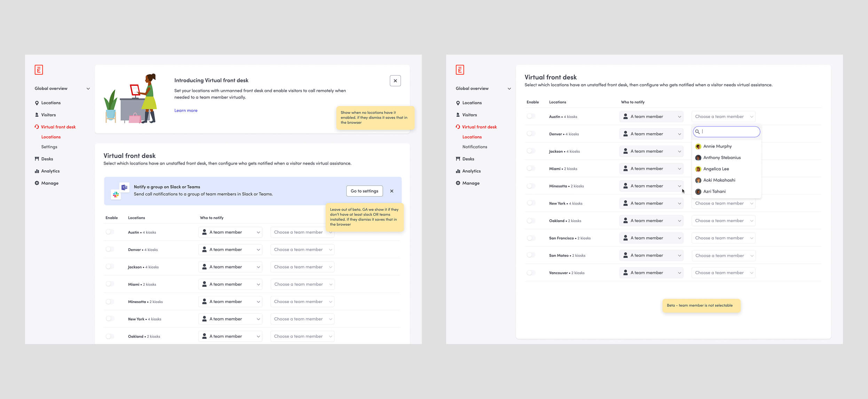Viewport: 868px width, 399px height.
Task: Follow the Learn more link
Action: pyautogui.click(x=186, y=111)
